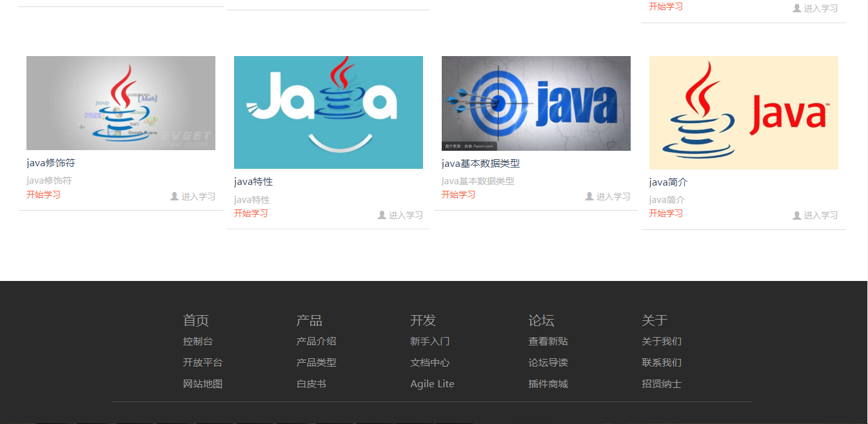
Task: Open 新手入门 footer link
Action: [x=430, y=342]
